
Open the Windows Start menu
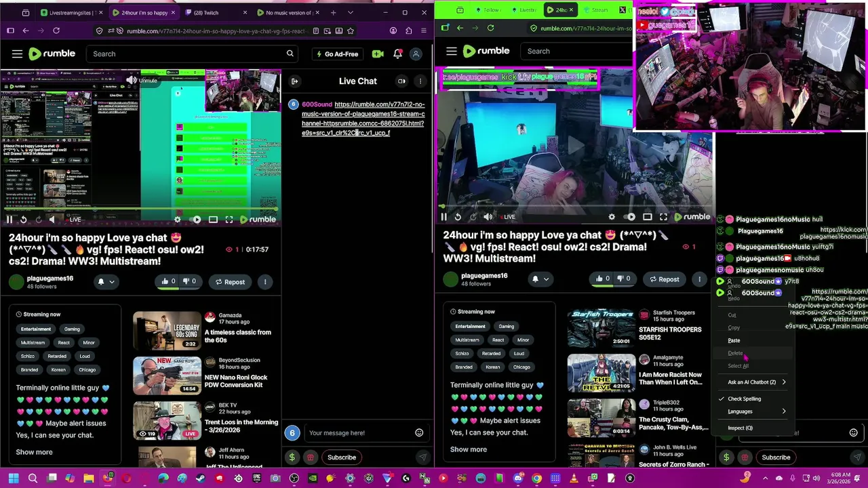pyautogui.click(x=13, y=479)
